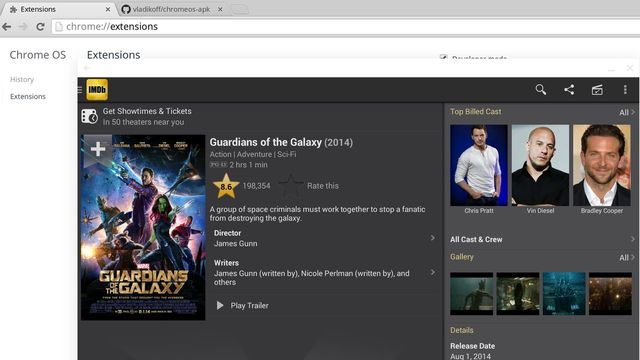Click the Details section heading
Image resolution: width=640 pixels, height=360 pixels.
click(x=462, y=330)
